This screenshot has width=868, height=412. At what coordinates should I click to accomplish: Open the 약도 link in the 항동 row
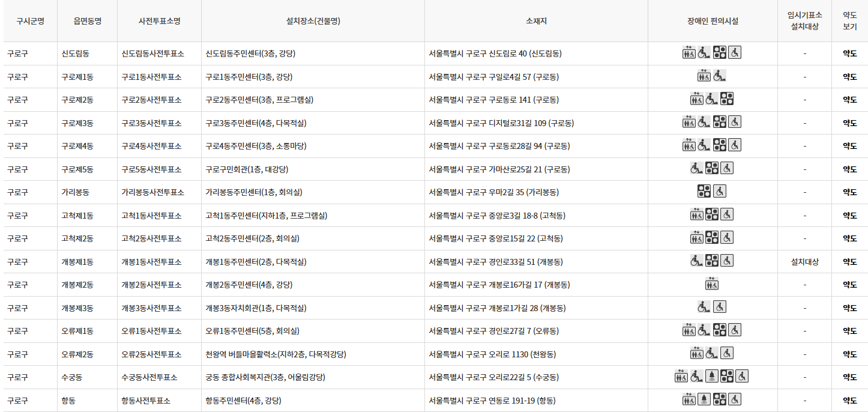850,399
